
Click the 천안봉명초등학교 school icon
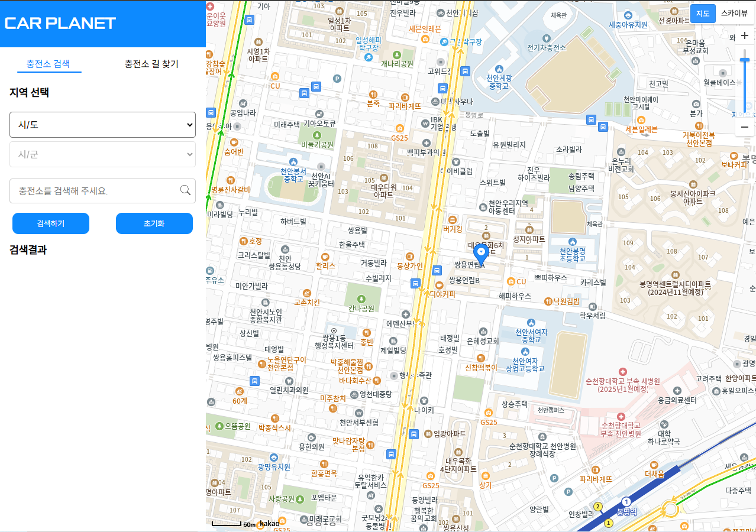point(571,241)
